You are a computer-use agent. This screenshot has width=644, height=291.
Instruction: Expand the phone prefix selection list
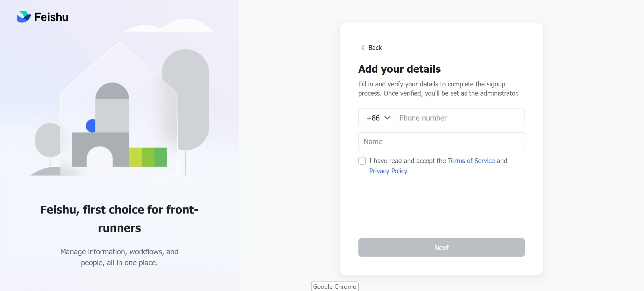(376, 118)
